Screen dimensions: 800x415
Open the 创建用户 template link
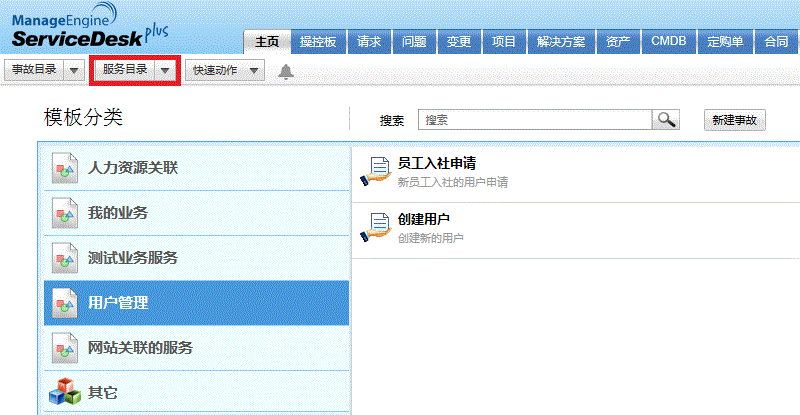coord(423,219)
